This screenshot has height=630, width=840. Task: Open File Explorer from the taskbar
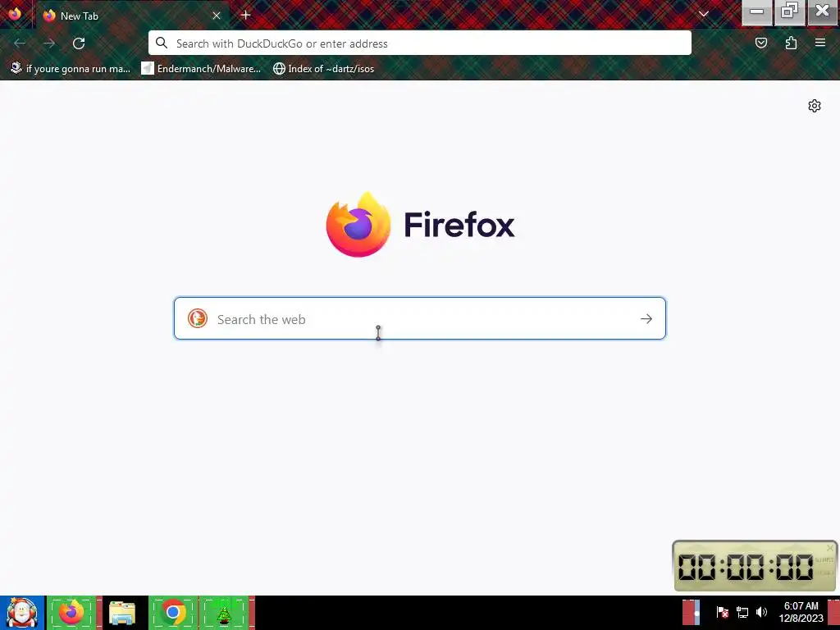(123, 613)
